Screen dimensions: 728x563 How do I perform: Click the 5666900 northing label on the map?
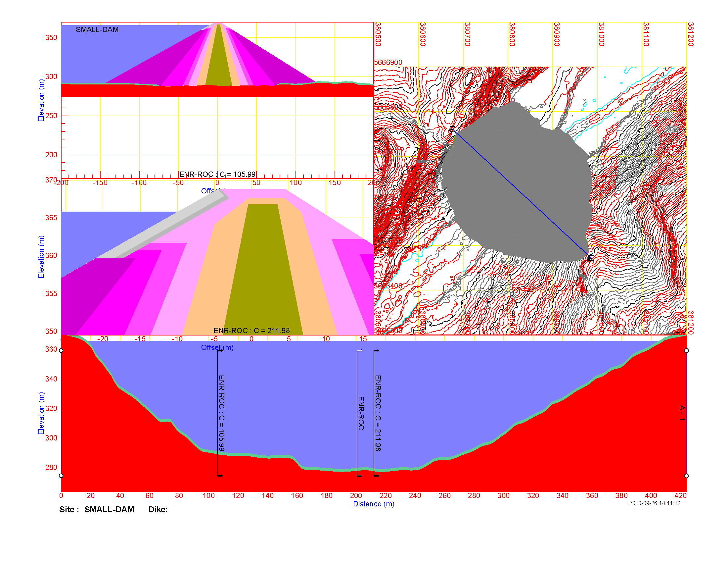click(388, 62)
